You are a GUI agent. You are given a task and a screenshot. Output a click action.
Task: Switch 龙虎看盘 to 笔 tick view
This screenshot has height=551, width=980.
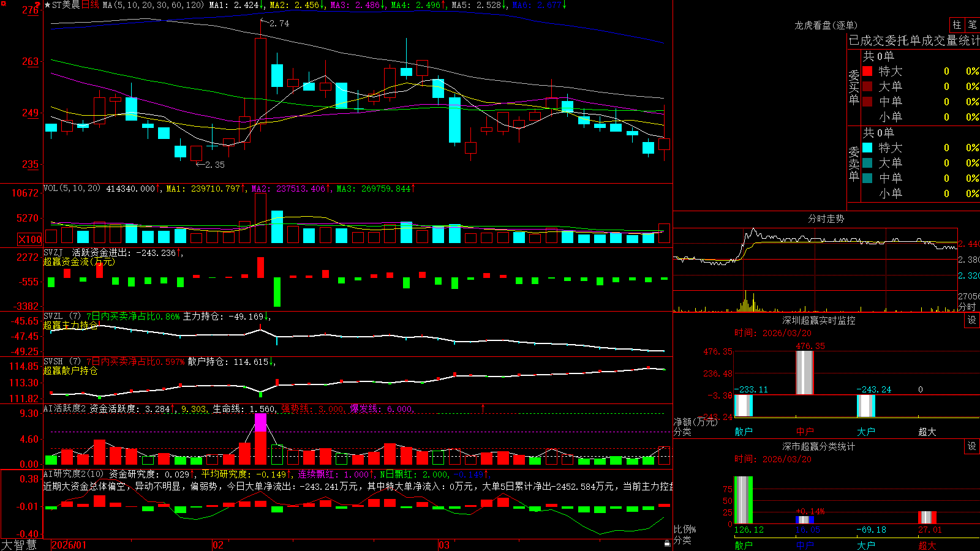pos(973,24)
